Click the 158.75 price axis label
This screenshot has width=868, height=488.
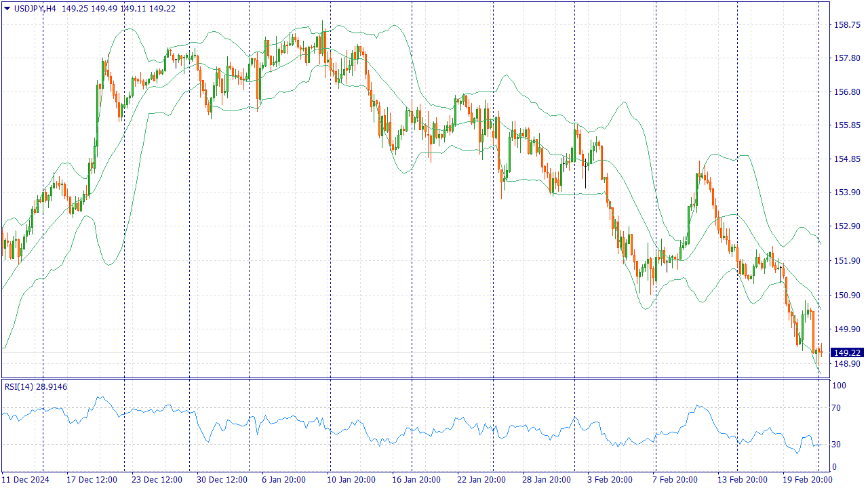coord(847,24)
